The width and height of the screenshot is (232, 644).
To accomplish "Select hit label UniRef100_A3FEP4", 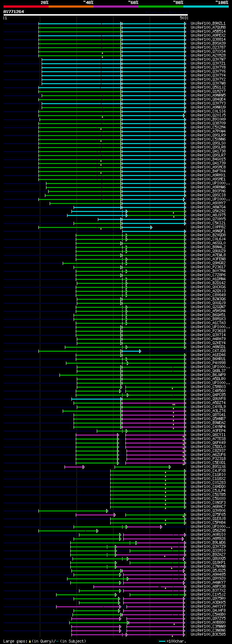I will point(208,431).
